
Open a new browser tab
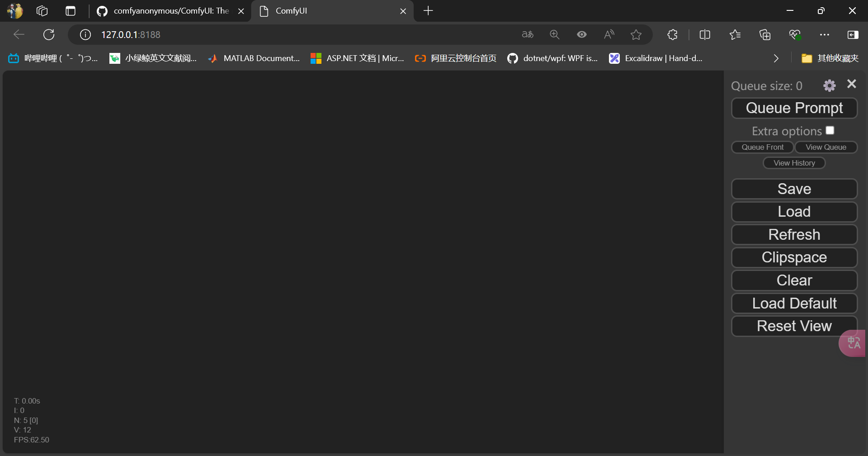(428, 10)
